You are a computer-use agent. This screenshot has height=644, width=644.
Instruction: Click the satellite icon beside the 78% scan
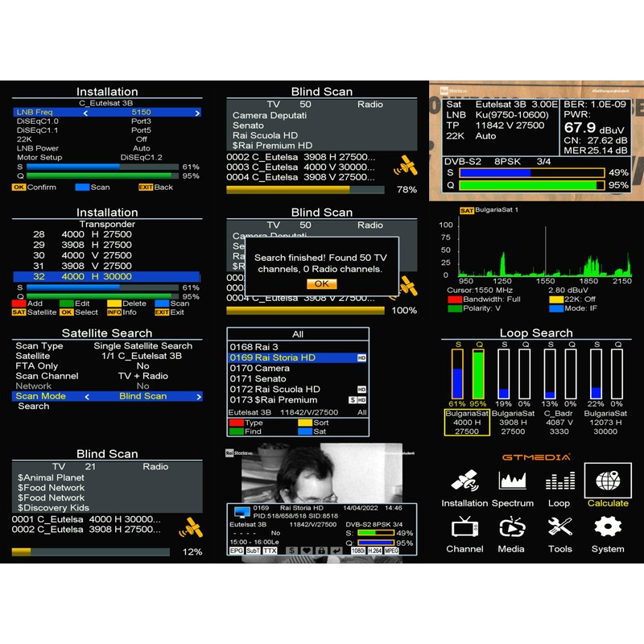406,166
